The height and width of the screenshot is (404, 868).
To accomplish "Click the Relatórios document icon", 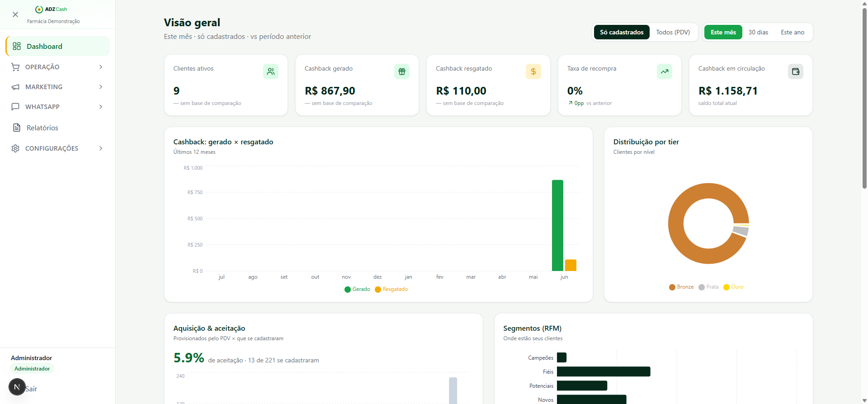I will pos(17,128).
